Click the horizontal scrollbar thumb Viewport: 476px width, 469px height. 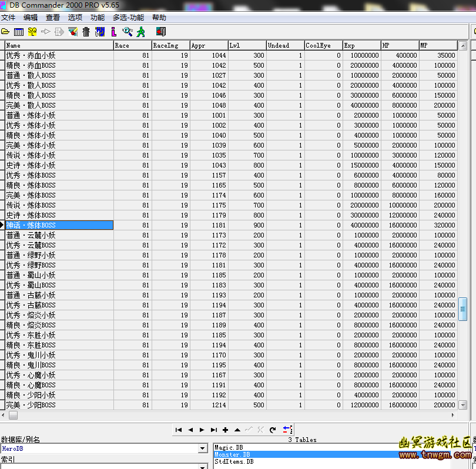[13, 415]
